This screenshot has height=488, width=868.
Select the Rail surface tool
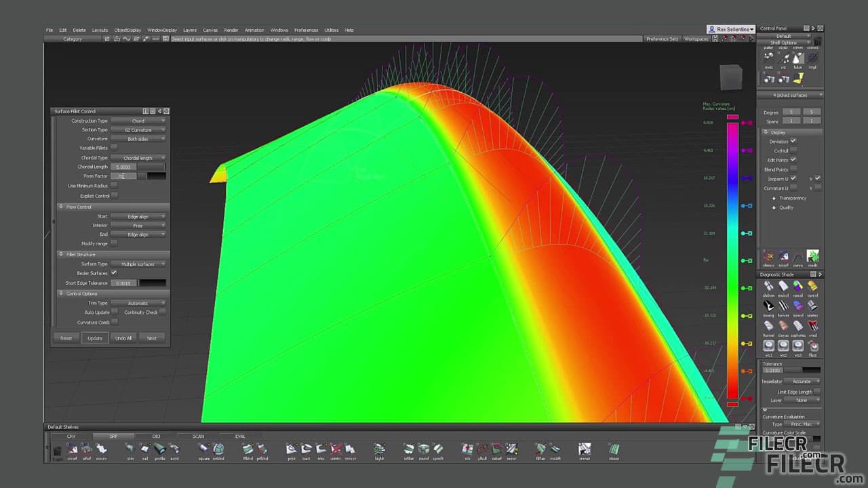tap(145, 449)
